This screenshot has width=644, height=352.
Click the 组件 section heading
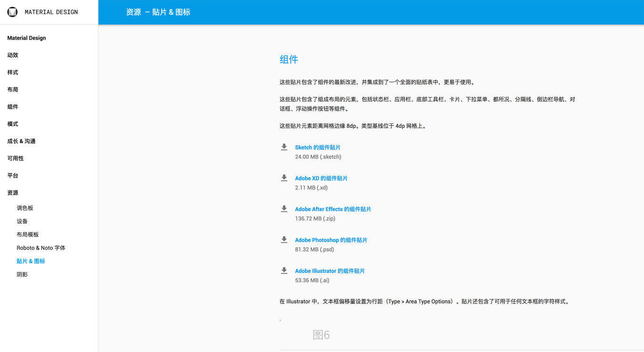(289, 59)
